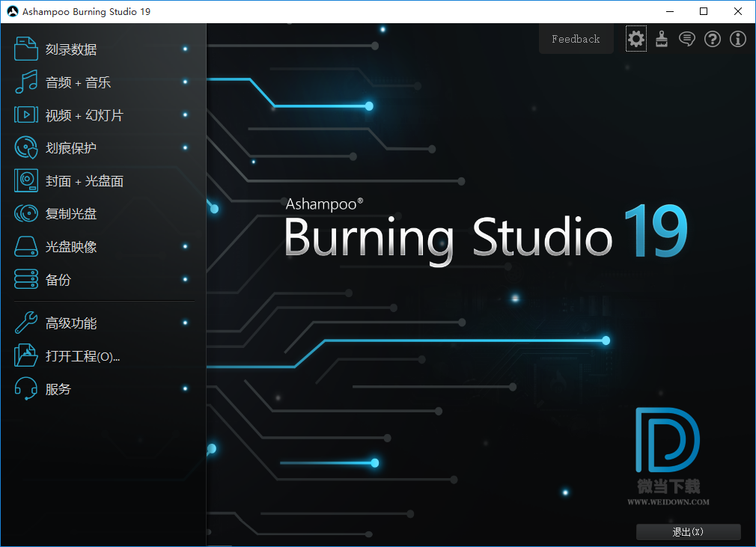756x547 pixels.
Task: Click the 退出(X) exit button
Action: [688, 531]
